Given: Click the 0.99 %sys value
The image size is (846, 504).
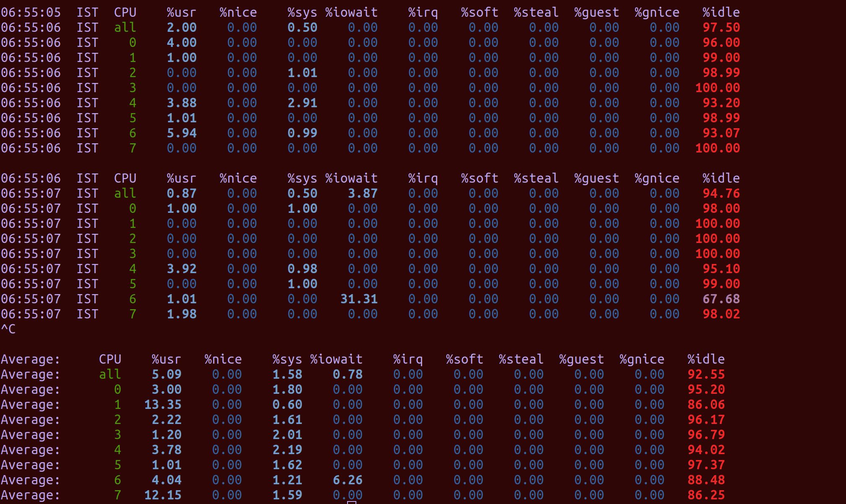Looking at the screenshot, I should pyautogui.click(x=302, y=133).
